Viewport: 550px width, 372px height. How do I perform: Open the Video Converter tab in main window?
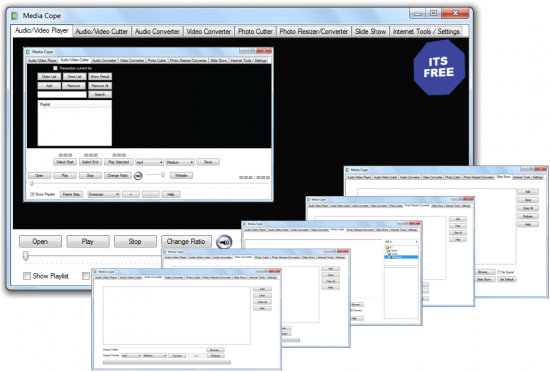click(x=209, y=32)
